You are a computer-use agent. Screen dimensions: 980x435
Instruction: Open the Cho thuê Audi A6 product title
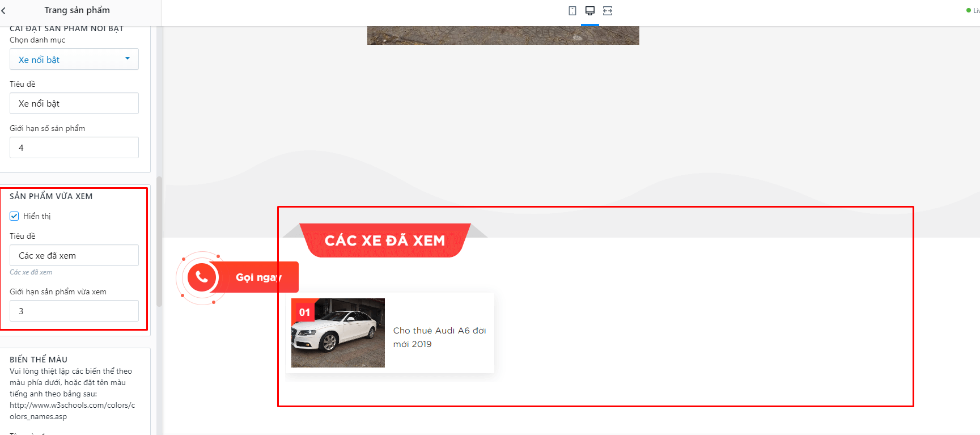440,337
